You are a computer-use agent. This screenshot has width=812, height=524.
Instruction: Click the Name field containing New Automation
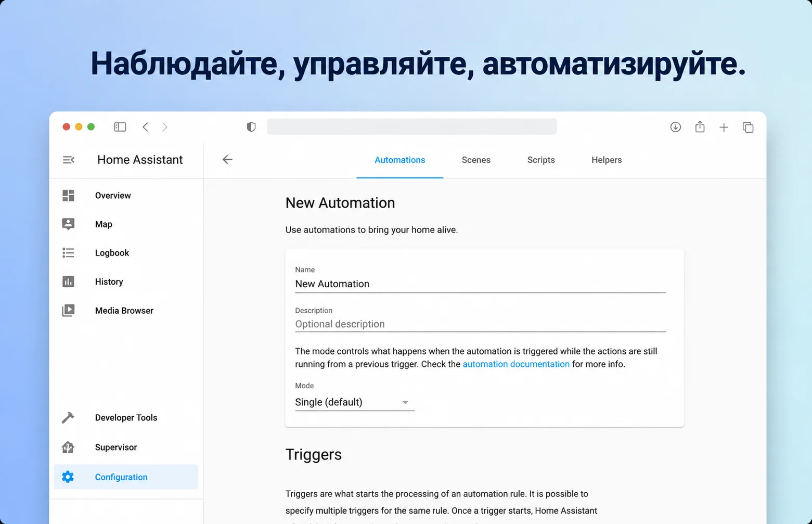point(480,284)
